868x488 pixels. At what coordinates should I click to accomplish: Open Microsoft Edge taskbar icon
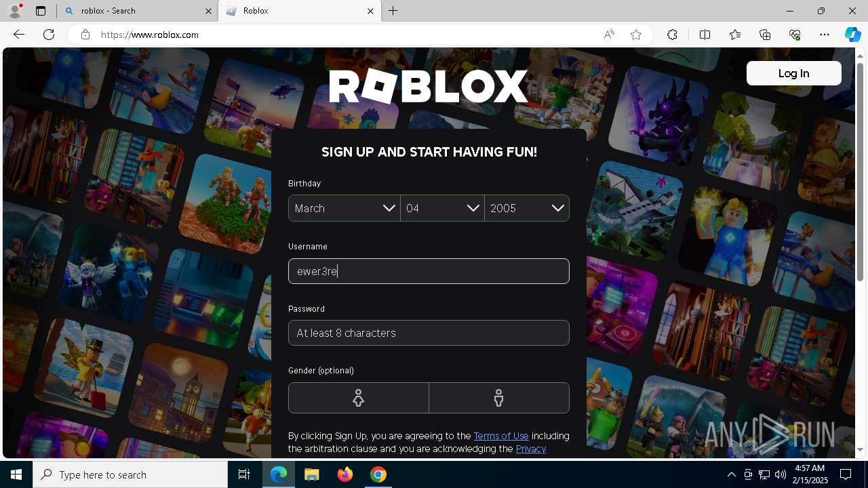[x=279, y=474]
